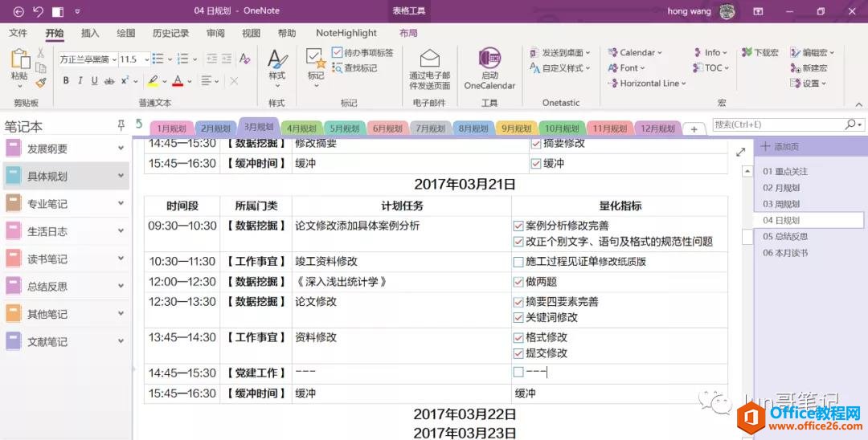This screenshot has height=440, width=868.
Task: Check the 施工过程见证单修改纸质版 checkbox
Action: pyautogui.click(x=518, y=262)
